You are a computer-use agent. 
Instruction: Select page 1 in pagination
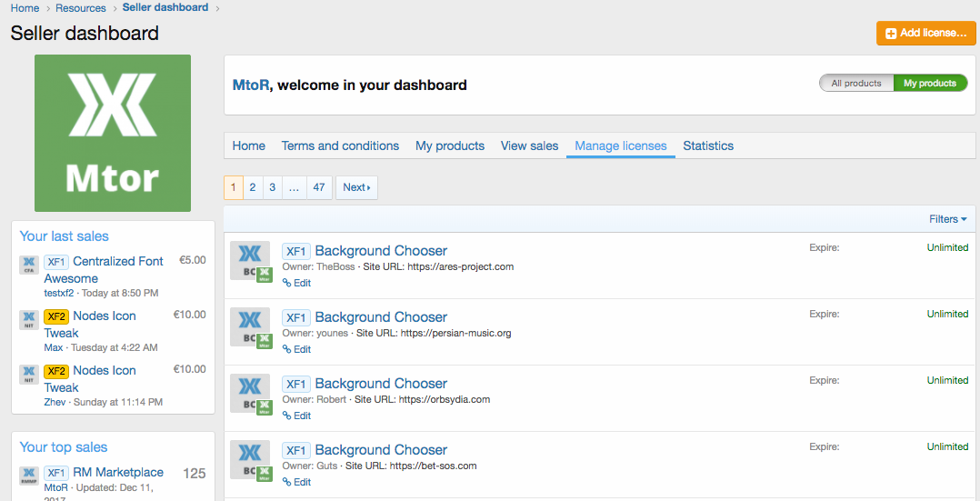tap(233, 187)
